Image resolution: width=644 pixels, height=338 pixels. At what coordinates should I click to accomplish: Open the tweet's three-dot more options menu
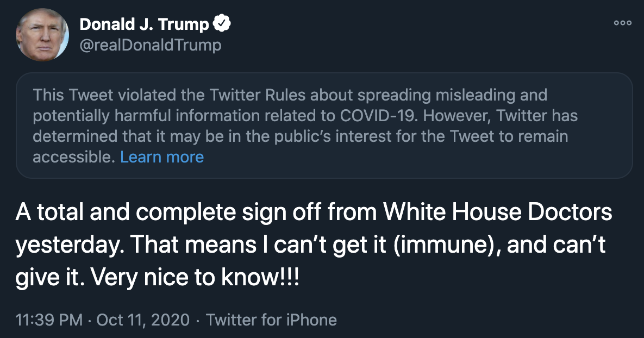coord(622,23)
